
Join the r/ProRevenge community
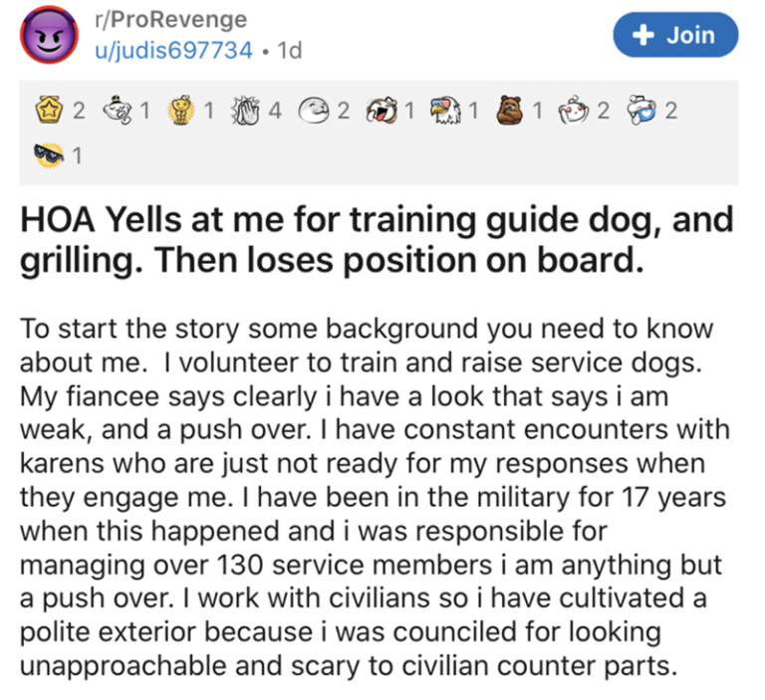(x=675, y=35)
